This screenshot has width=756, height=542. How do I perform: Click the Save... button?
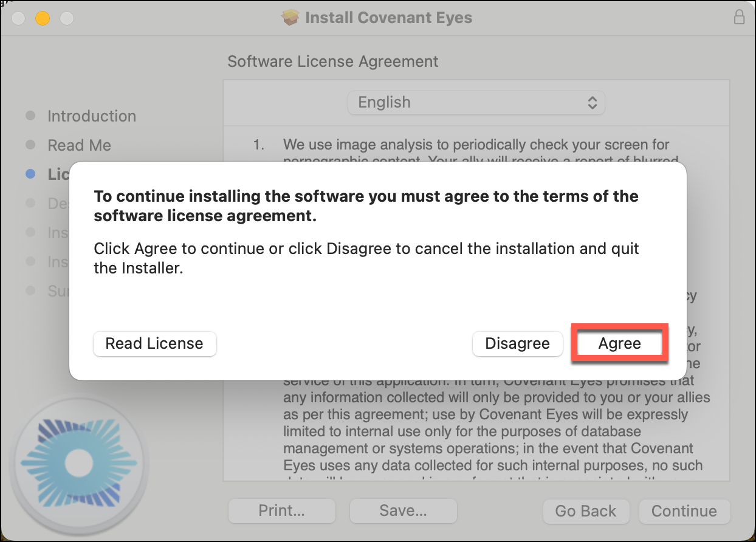click(x=403, y=511)
